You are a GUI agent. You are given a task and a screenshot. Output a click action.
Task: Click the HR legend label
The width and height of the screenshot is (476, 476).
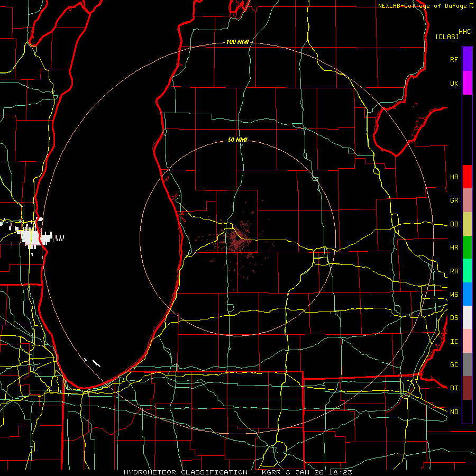click(454, 248)
